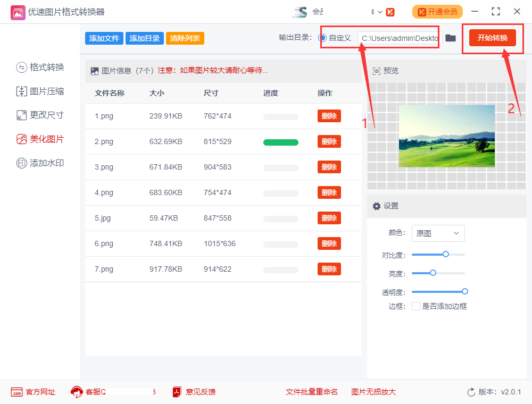Click the 设置 gear icon

point(377,206)
